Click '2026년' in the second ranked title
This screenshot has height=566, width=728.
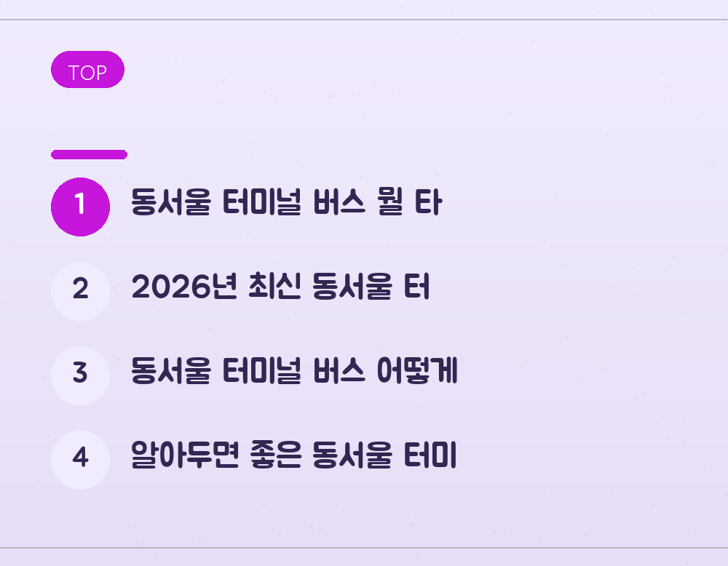(184, 287)
